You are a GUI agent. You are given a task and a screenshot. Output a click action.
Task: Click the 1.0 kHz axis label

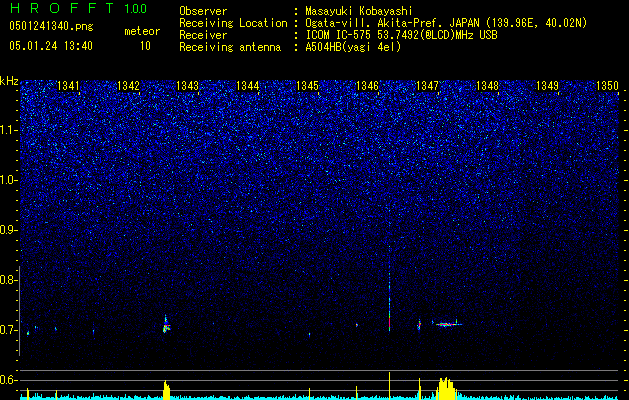[8, 181]
